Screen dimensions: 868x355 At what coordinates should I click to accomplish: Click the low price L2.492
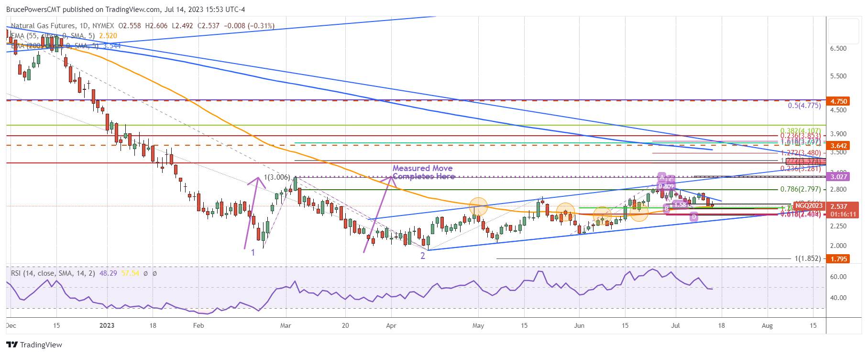click(x=183, y=26)
